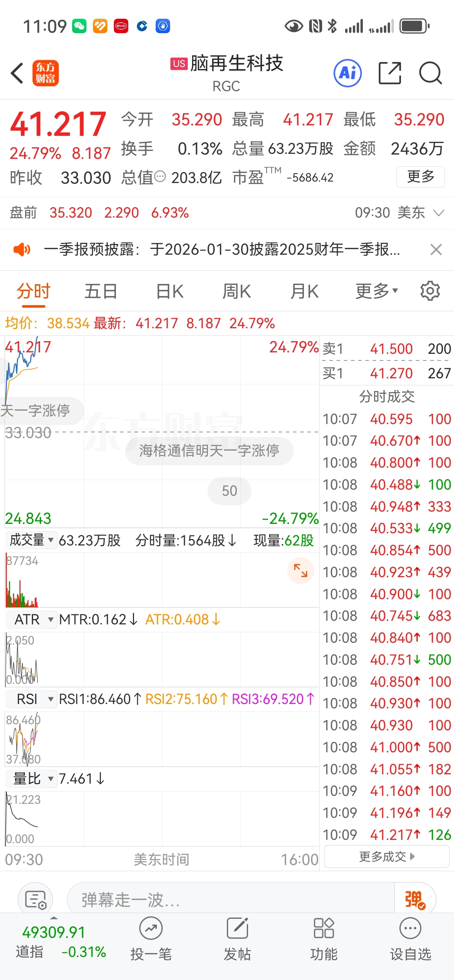
Task: Tap the 买1 41.270 order row
Action: coord(387,373)
